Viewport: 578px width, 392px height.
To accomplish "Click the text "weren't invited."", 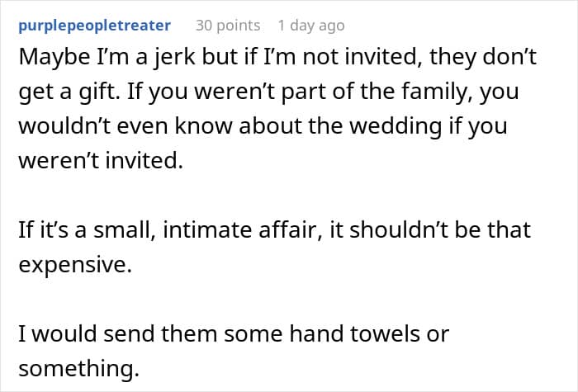I will [x=100, y=161].
